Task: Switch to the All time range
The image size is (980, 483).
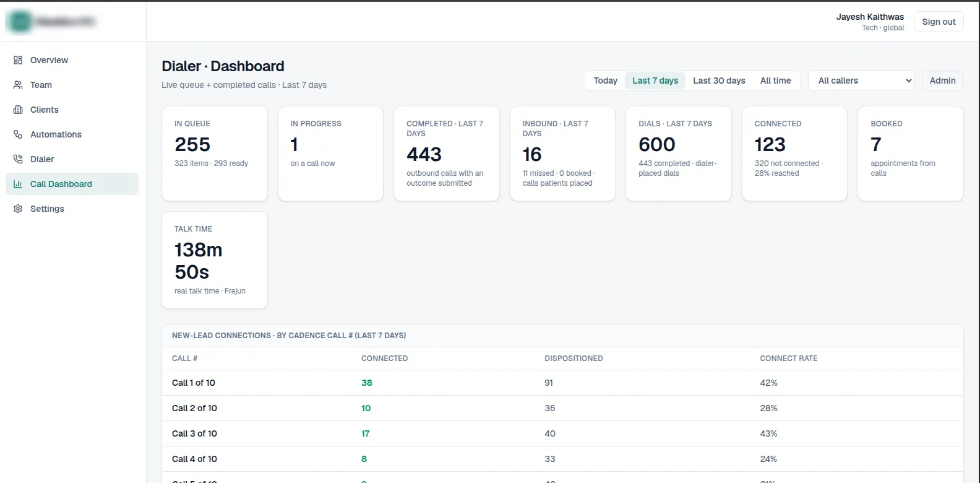Action: pyautogui.click(x=776, y=80)
